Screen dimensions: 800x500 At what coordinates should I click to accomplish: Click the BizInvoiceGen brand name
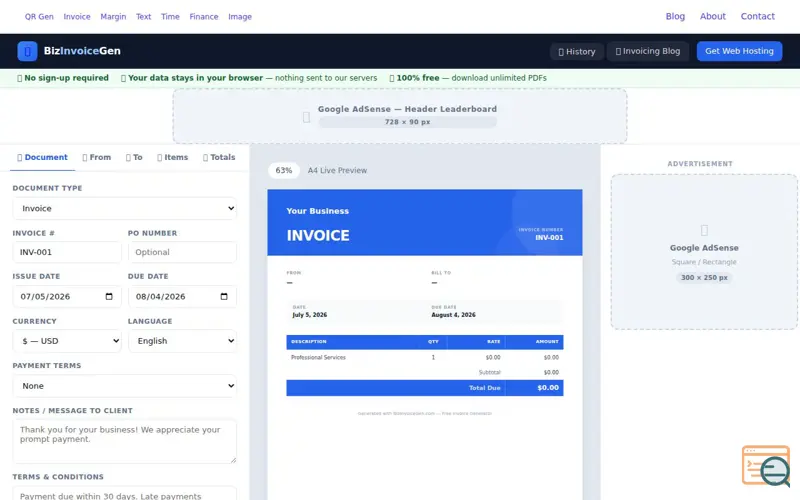[x=82, y=51]
